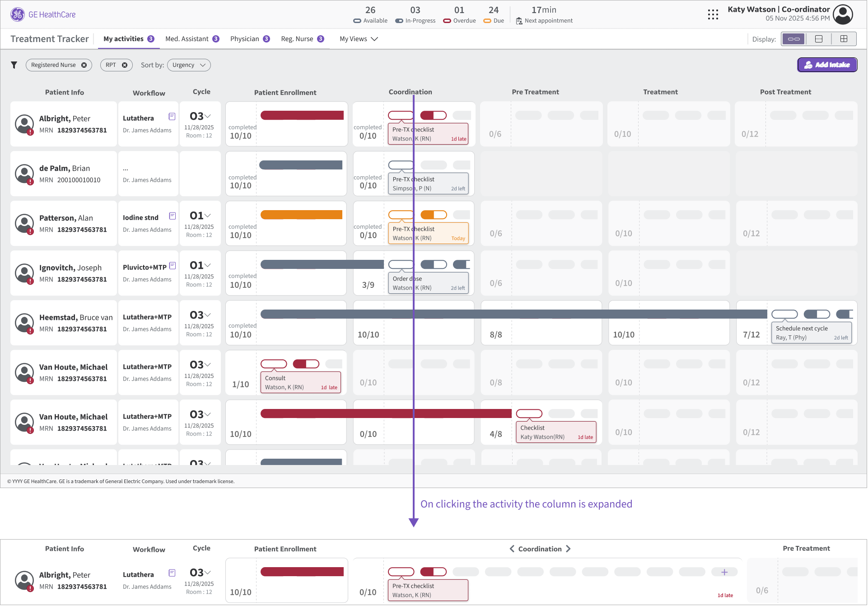Remove the Registered Nurse filter chip
The height and width of the screenshot is (606, 868).
pos(84,65)
